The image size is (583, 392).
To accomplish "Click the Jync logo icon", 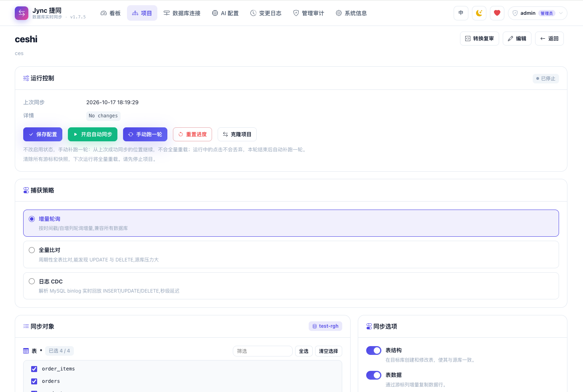I will pos(22,13).
